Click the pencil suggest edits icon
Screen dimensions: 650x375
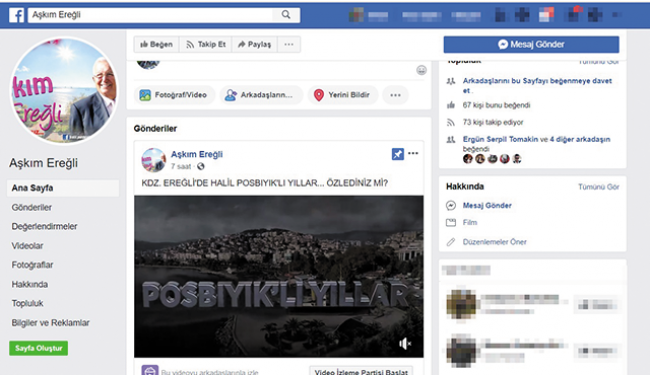click(x=451, y=242)
